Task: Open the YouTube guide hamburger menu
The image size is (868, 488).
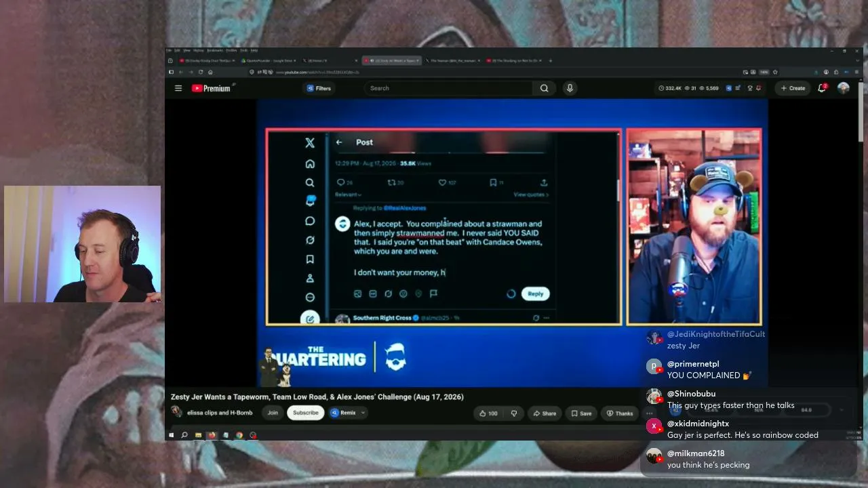Action: coord(178,88)
